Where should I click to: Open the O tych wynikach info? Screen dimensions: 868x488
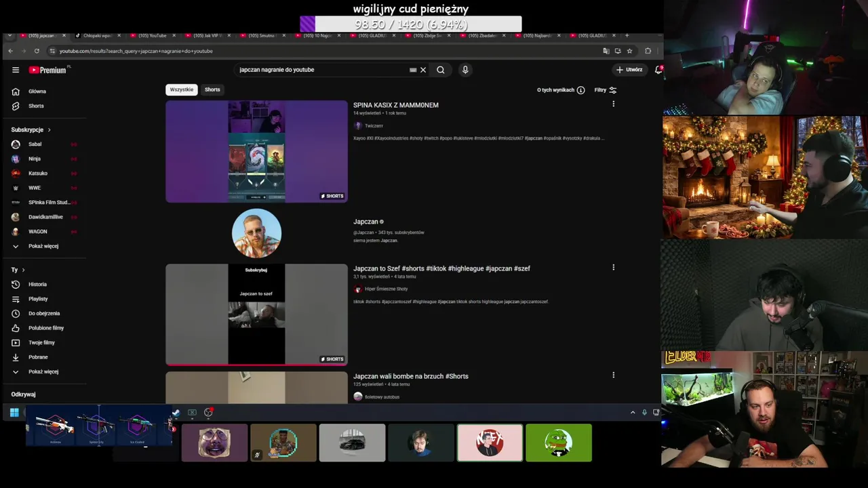tap(561, 90)
